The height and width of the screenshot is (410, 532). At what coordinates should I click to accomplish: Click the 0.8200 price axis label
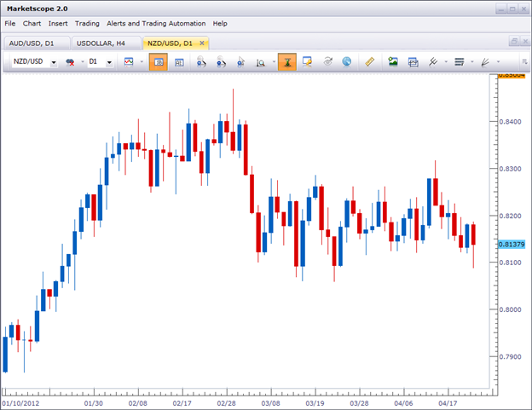(510, 216)
